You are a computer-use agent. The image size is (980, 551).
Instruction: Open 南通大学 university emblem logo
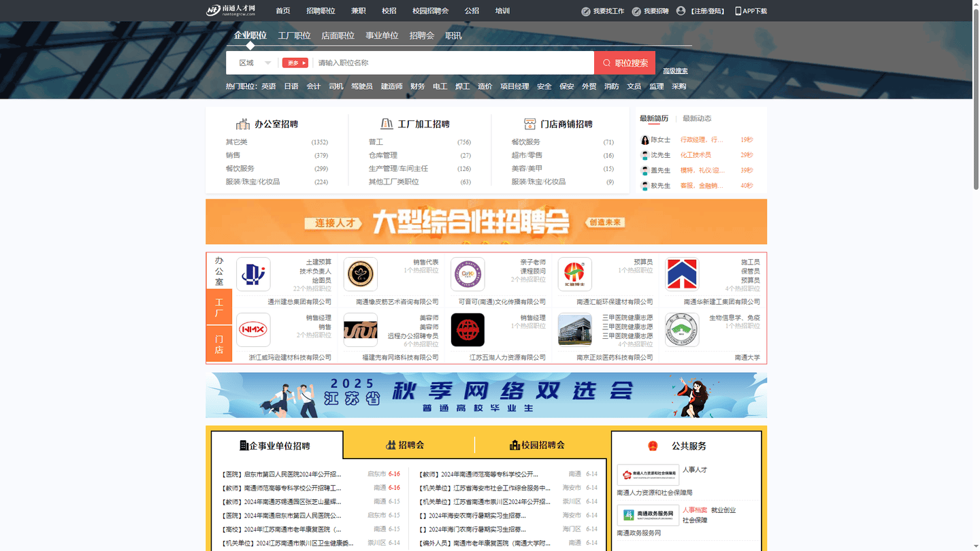click(x=682, y=330)
